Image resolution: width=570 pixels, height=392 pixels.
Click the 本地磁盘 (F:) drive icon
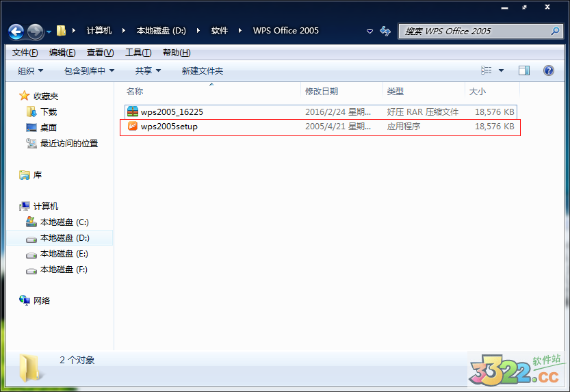pyautogui.click(x=31, y=270)
